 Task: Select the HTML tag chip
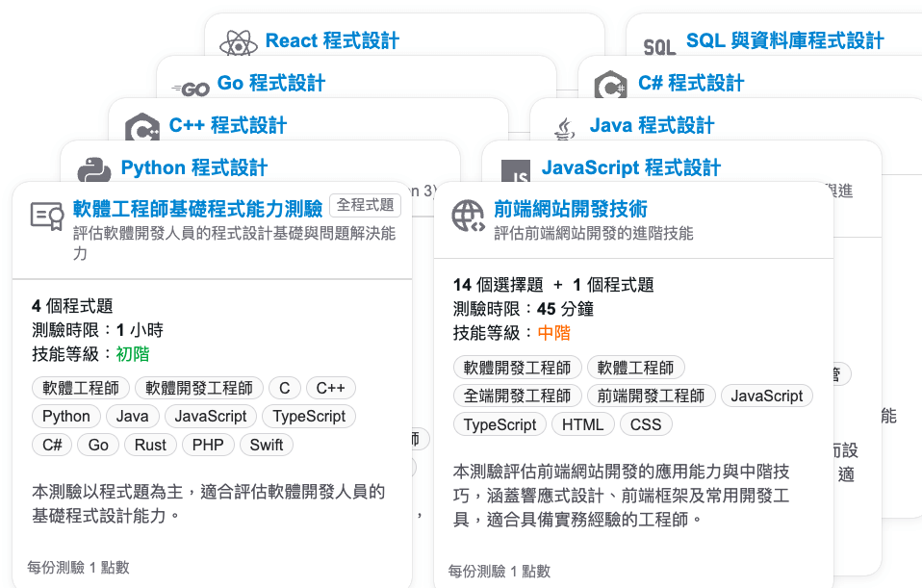pos(582,424)
